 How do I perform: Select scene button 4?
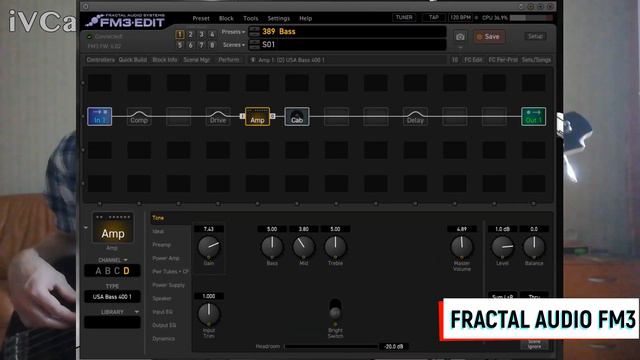pyautogui.click(x=212, y=34)
